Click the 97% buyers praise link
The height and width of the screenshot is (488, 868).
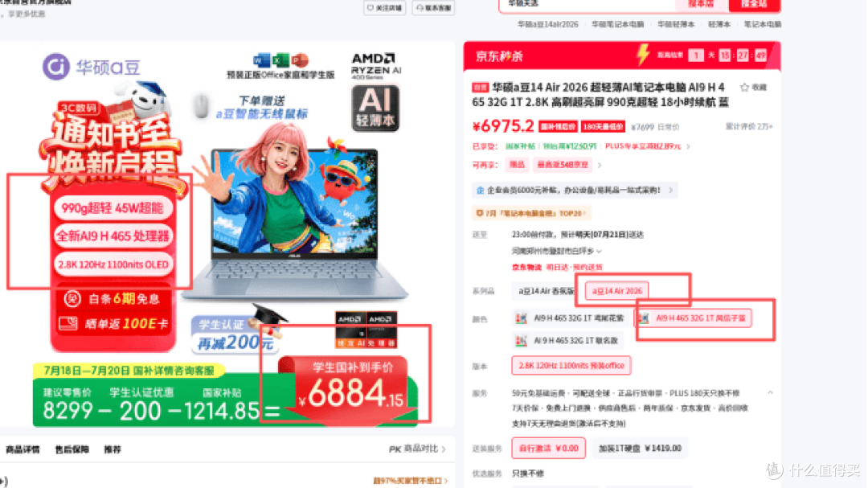tap(411, 481)
